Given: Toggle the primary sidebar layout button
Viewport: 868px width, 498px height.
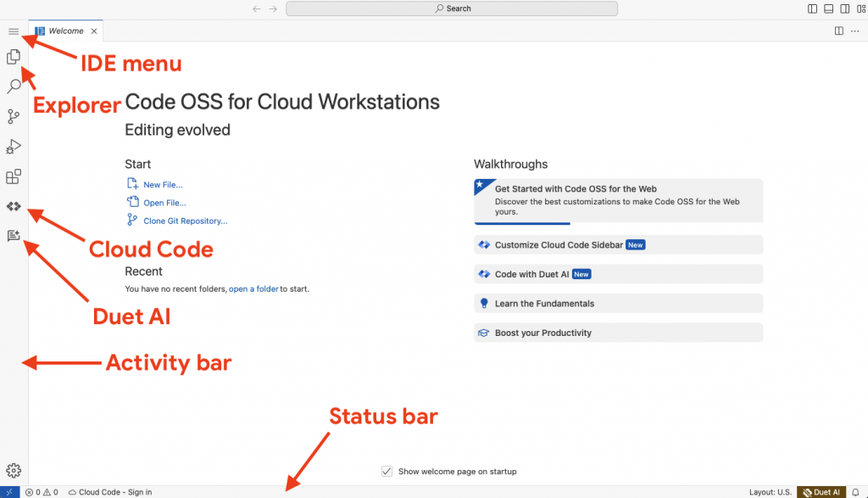Looking at the screenshot, I should click(x=813, y=8).
